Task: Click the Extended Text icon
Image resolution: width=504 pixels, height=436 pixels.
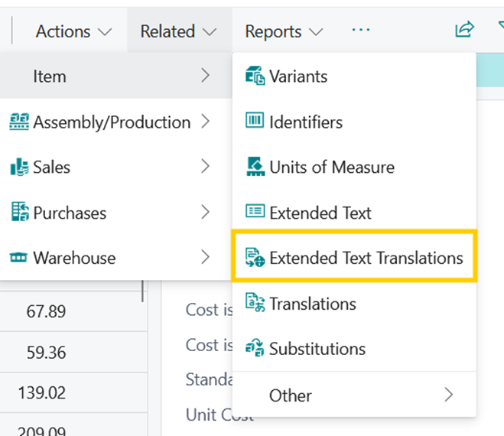Action: [x=254, y=213]
